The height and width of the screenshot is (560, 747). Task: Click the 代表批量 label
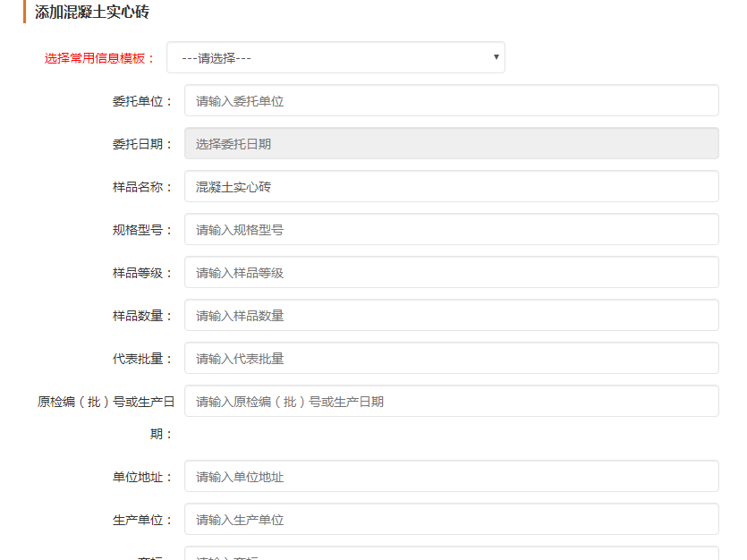click(142, 359)
